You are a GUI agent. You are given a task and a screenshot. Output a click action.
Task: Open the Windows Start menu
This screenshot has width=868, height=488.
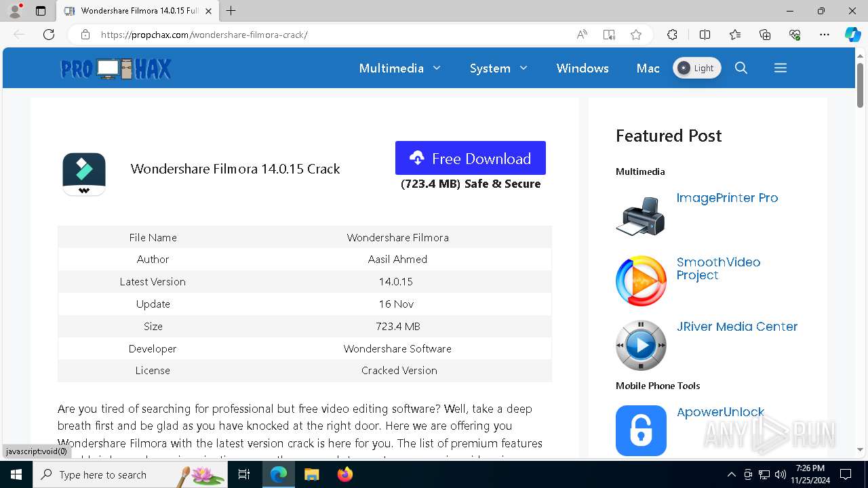coord(16,474)
